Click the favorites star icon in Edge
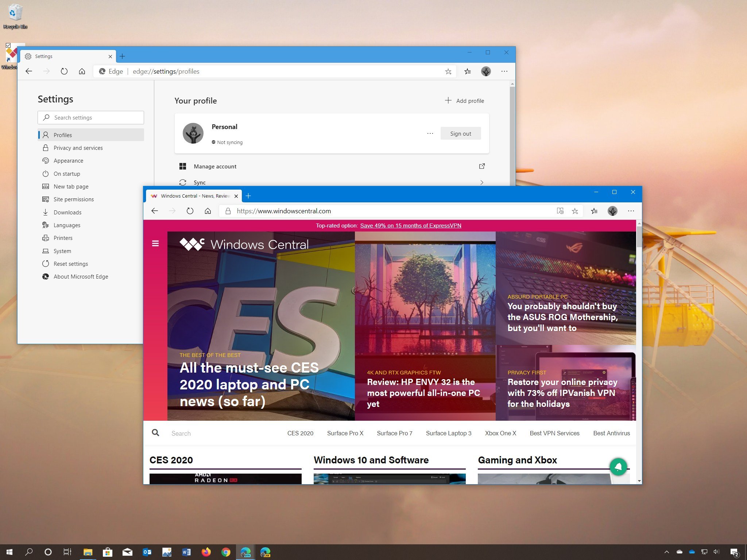Image resolution: width=747 pixels, height=560 pixels. tap(575, 211)
